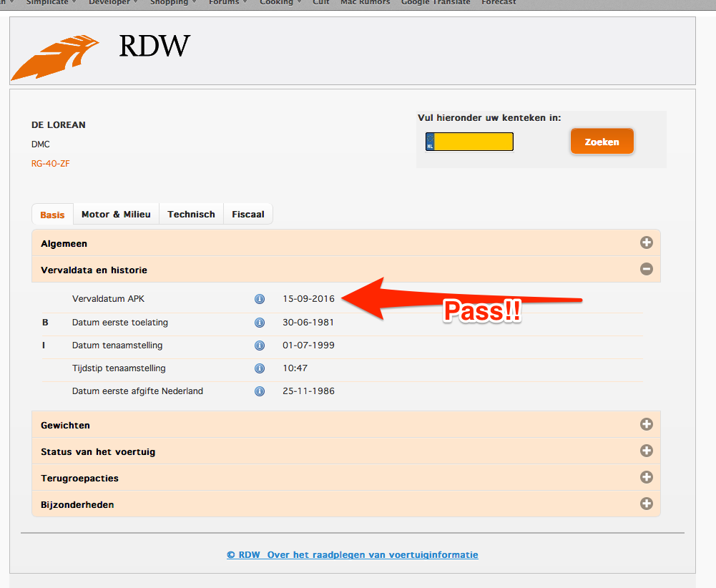Click the plus icon on Algemeen row
This screenshot has width=716, height=588.
click(x=646, y=243)
